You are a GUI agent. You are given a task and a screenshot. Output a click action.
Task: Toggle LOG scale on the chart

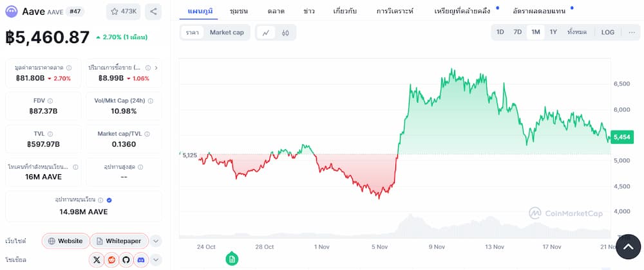[x=608, y=32]
